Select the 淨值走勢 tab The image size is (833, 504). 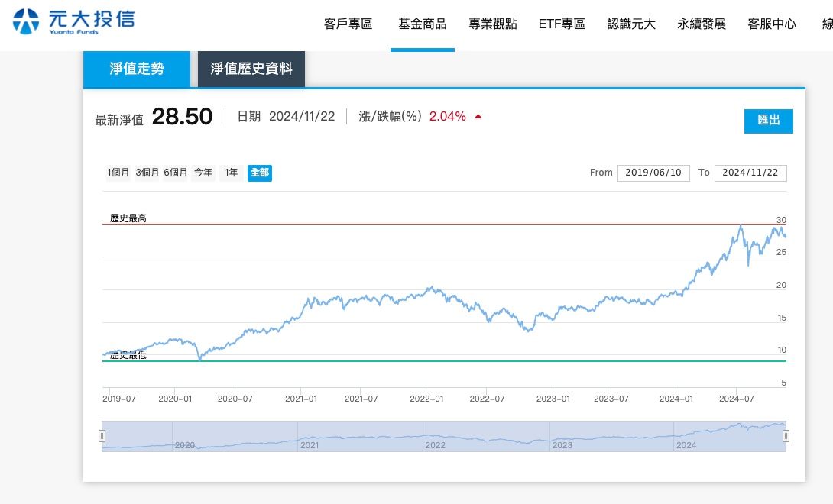136,68
